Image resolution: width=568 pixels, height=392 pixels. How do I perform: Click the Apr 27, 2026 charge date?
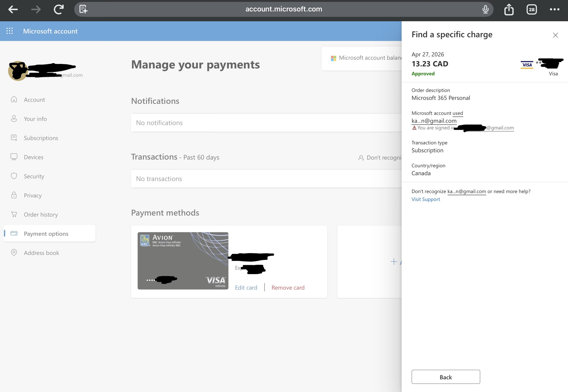click(x=428, y=54)
